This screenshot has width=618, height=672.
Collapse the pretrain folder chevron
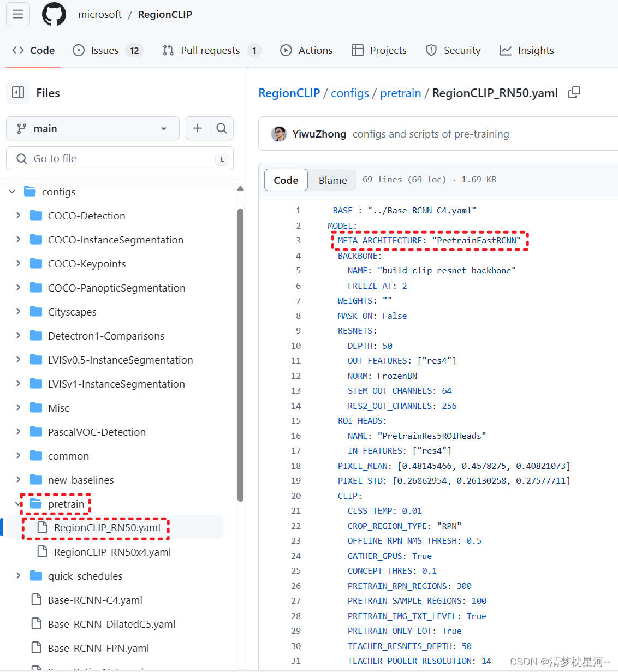point(18,504)
